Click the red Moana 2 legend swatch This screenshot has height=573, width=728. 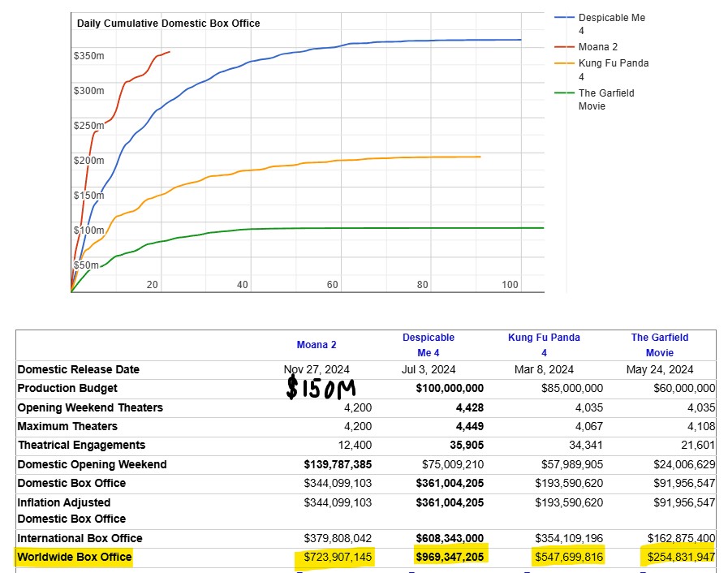coord(564,47)
